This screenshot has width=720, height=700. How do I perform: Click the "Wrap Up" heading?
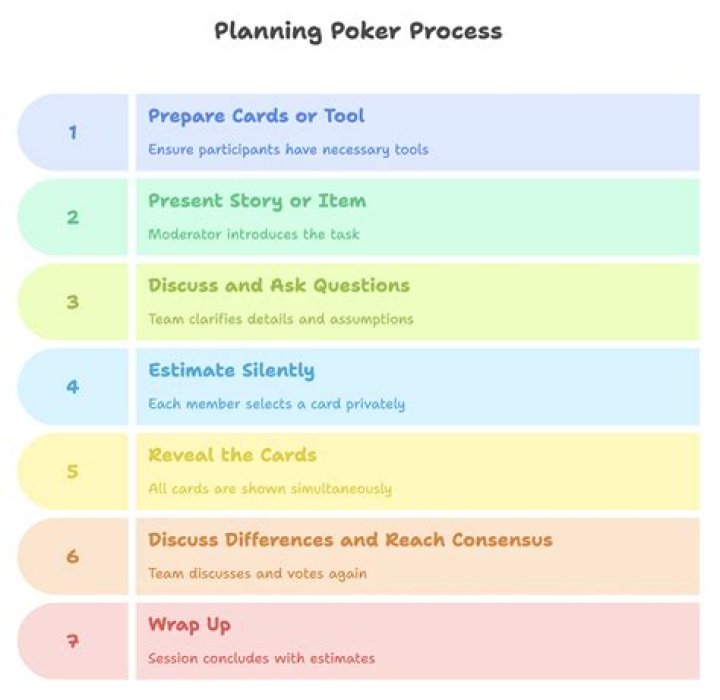tap(189, 626)
